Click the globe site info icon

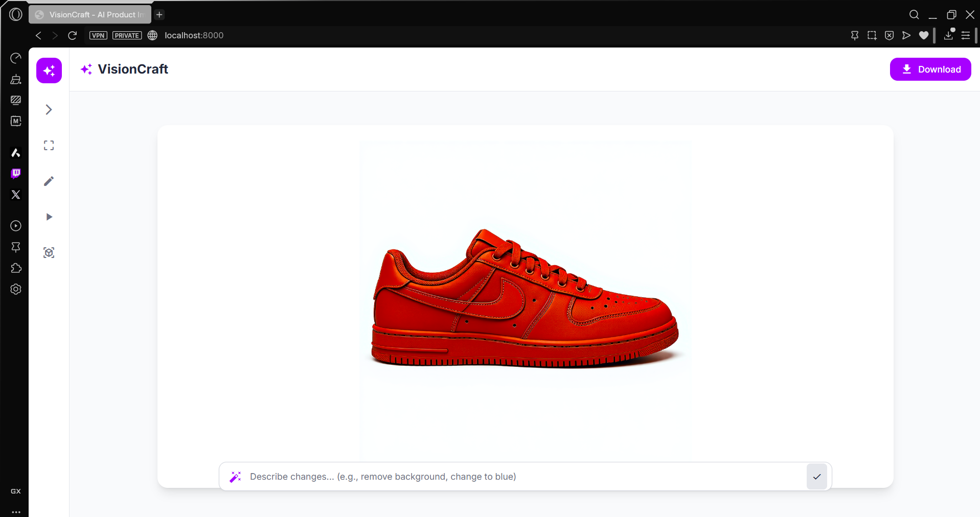[x=152, y=35]
